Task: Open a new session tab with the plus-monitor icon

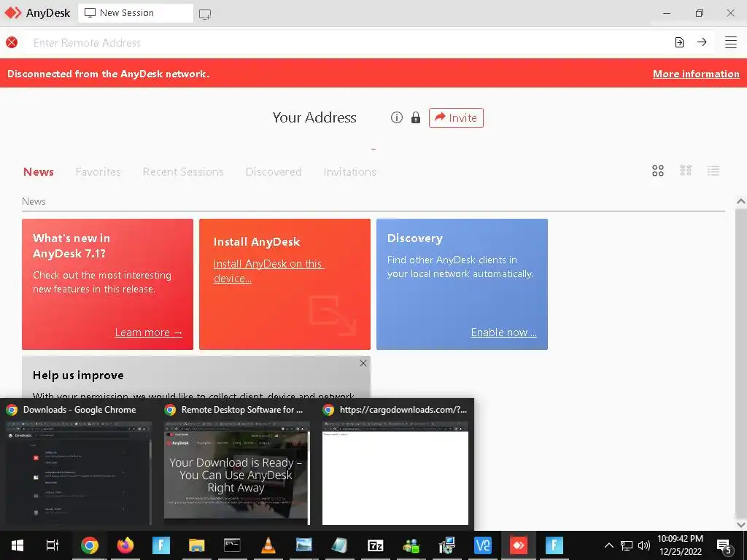Action: 205,14
